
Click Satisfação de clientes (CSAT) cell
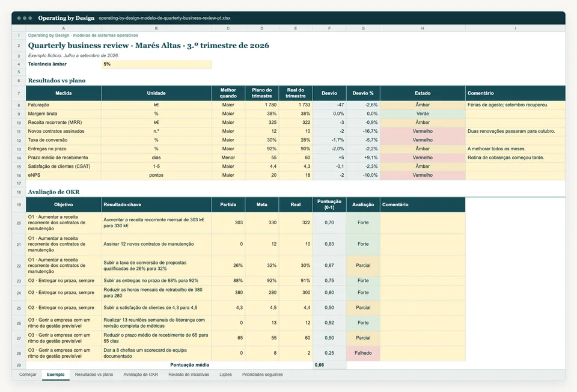[63, 167]
